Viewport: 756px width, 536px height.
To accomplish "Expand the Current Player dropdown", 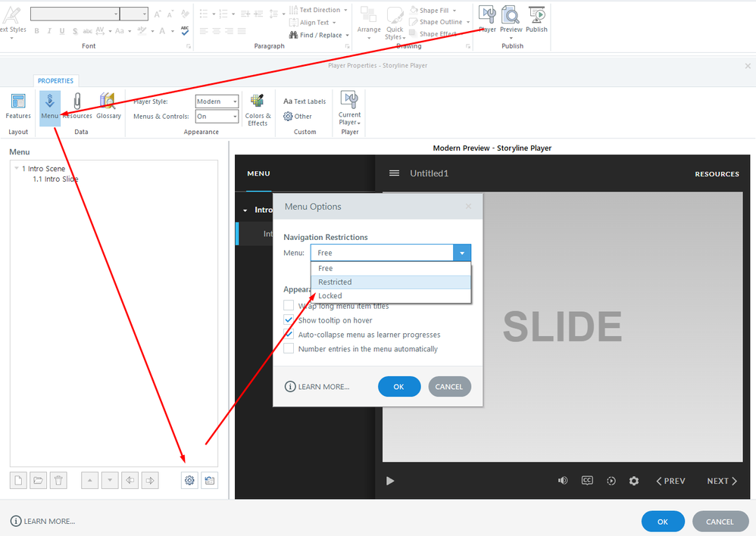I will coord(349,110).
